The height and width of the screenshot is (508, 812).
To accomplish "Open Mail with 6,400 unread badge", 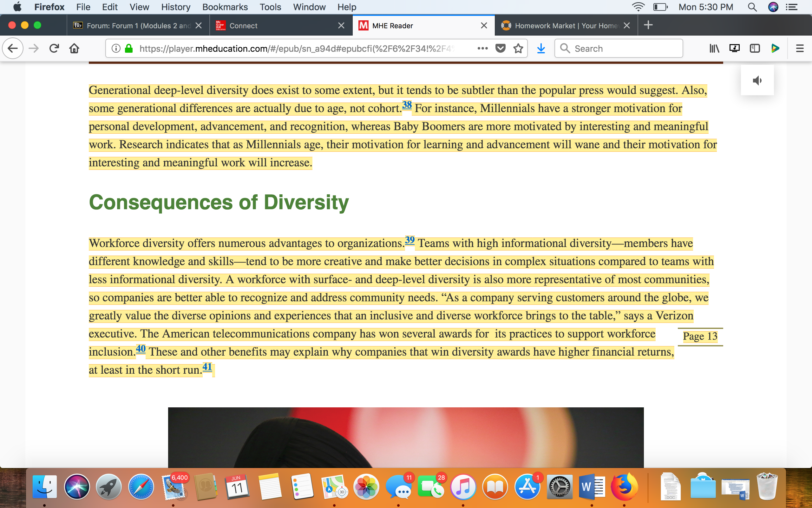I will pyautogui.click(x=174, y=487).
